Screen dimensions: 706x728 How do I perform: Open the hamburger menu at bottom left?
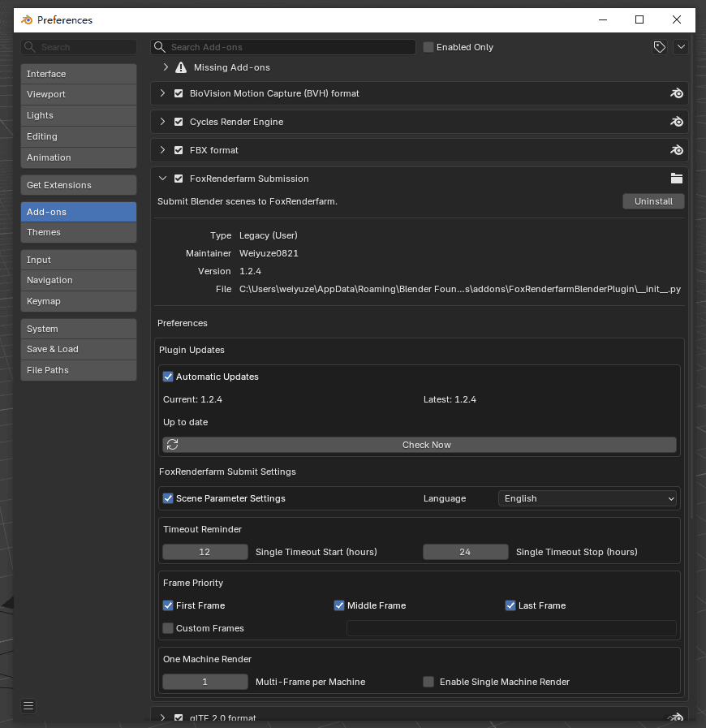(x=28, y=706)
